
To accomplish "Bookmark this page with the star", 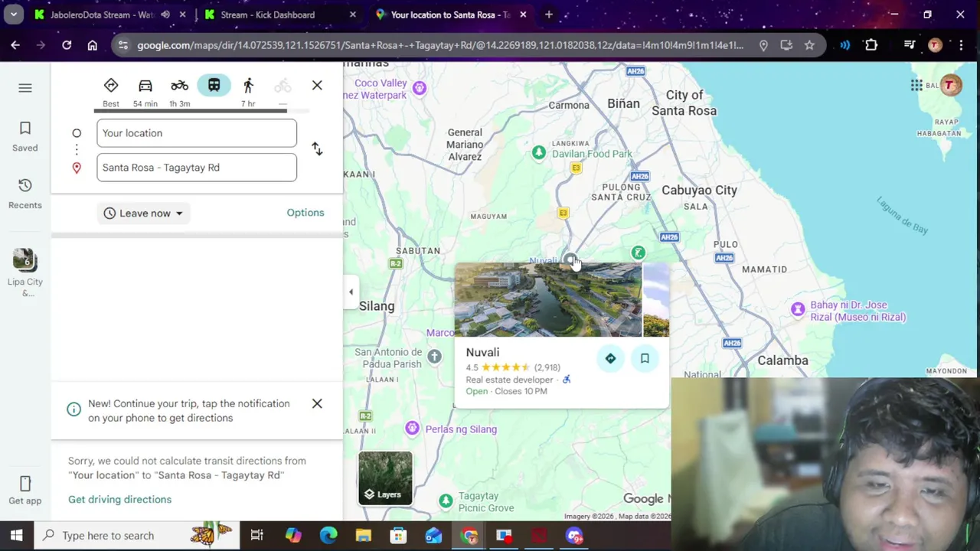I will [x=809, y=45].
